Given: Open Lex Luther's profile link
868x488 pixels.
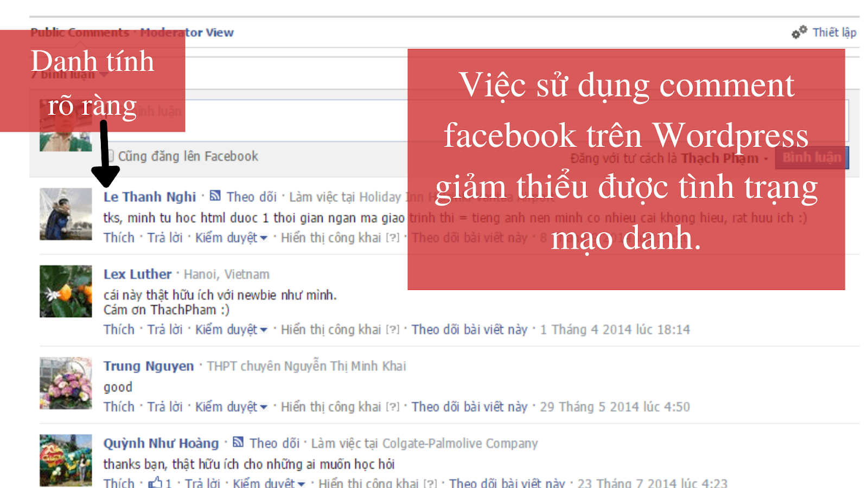Looking at the screenshot, I should pyautogui.click(x=138, y=274).
